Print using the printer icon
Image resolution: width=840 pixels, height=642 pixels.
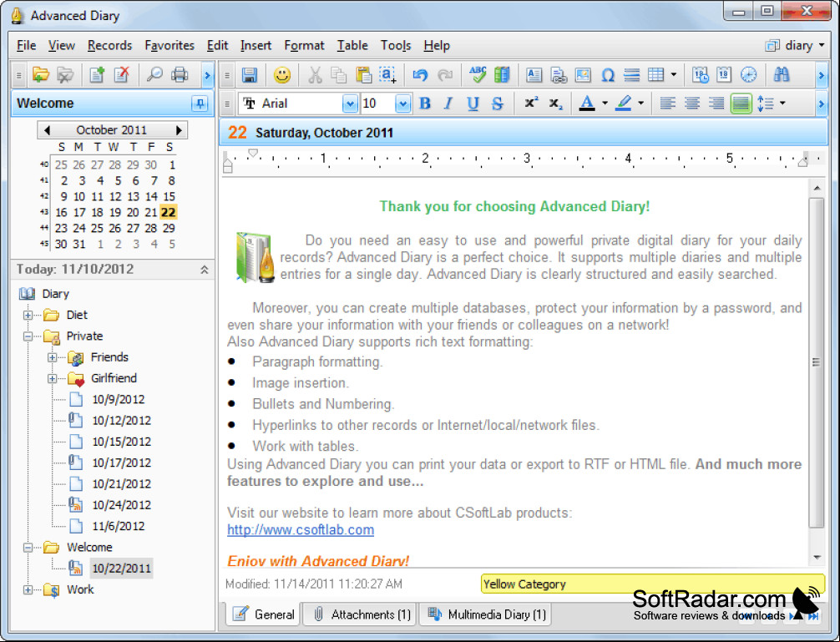tap(180, 75)
